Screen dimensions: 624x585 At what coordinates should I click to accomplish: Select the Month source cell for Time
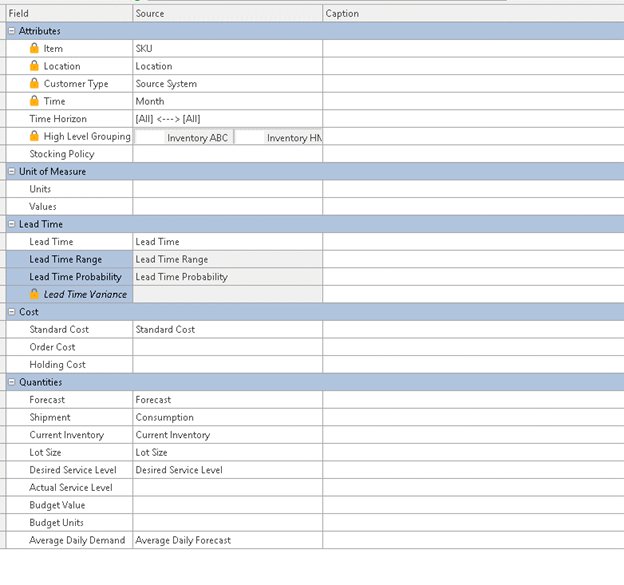point(227,101)
